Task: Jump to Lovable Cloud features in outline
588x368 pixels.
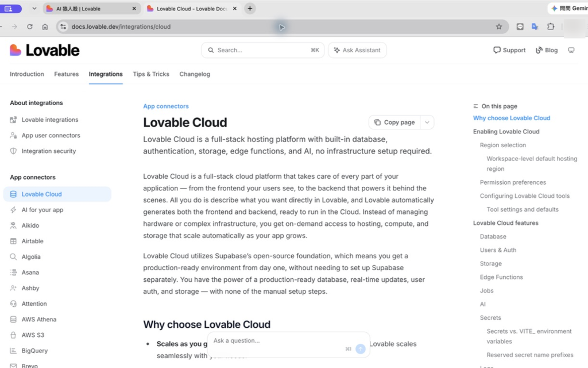Action: [505, 223]
